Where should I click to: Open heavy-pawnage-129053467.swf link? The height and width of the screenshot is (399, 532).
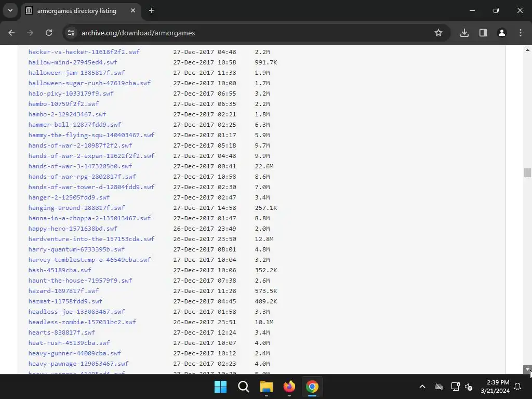pos(78,363)
